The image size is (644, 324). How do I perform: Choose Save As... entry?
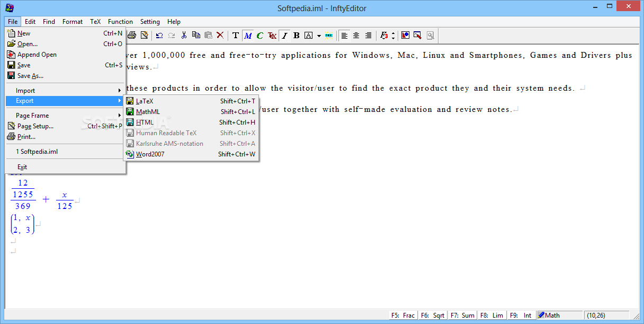point(65,76)
